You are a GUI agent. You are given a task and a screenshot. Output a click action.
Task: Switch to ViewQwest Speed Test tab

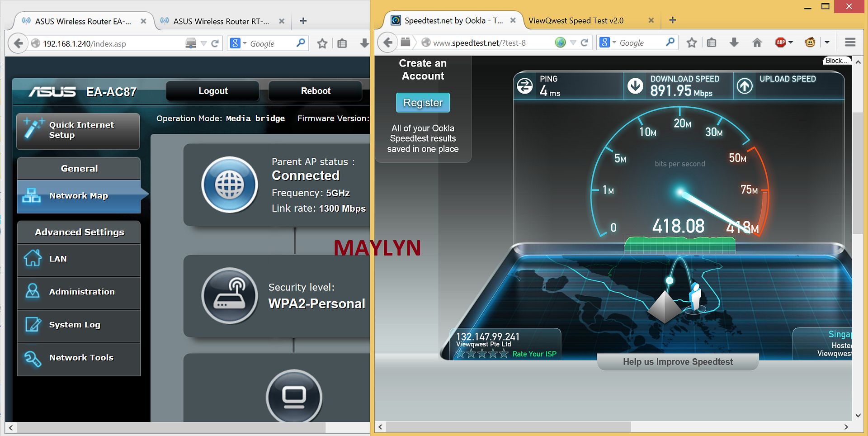(576, 20)
